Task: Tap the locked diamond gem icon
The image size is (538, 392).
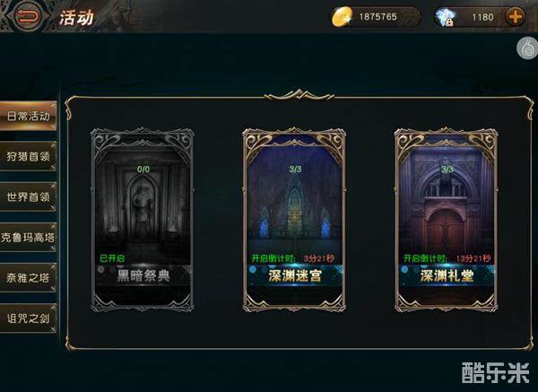Action: pyautogui.click(x=445, y=17)
